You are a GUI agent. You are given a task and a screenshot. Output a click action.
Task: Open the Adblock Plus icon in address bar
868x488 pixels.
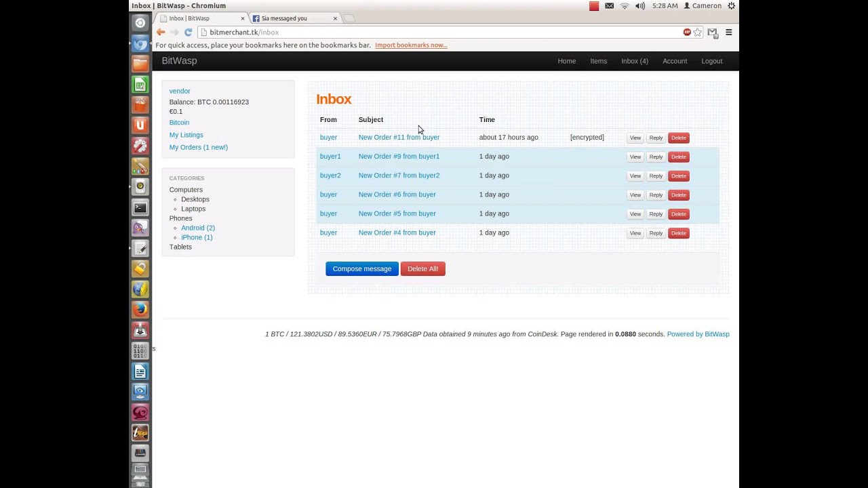point(687,32)
